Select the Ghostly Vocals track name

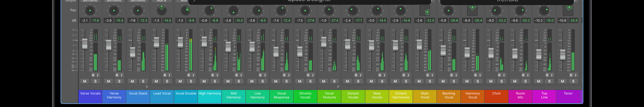point(305,95)
